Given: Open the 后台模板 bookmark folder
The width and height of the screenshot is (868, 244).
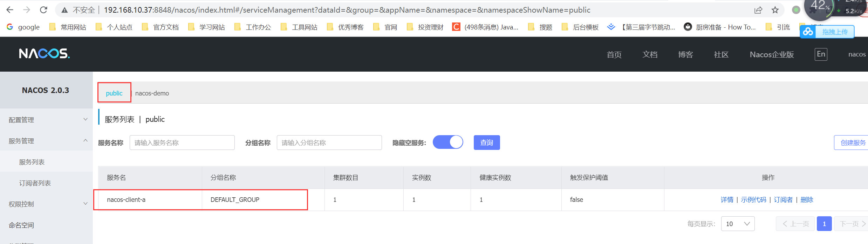Looking at the screenshot, I should 580,27.
